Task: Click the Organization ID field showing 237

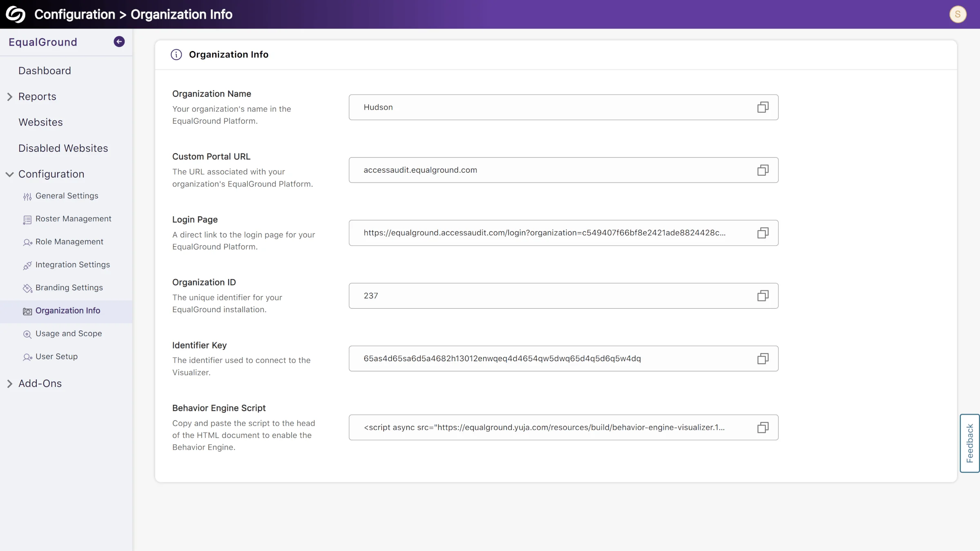Action: pyautogui.click(x=563, y=296)
